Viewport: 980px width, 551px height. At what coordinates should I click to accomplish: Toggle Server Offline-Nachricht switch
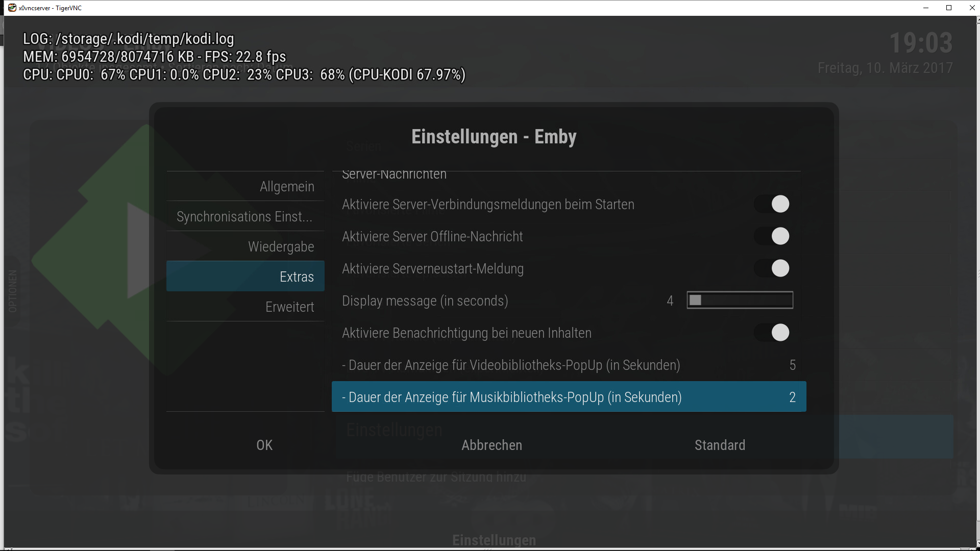(x=772, y=236)
